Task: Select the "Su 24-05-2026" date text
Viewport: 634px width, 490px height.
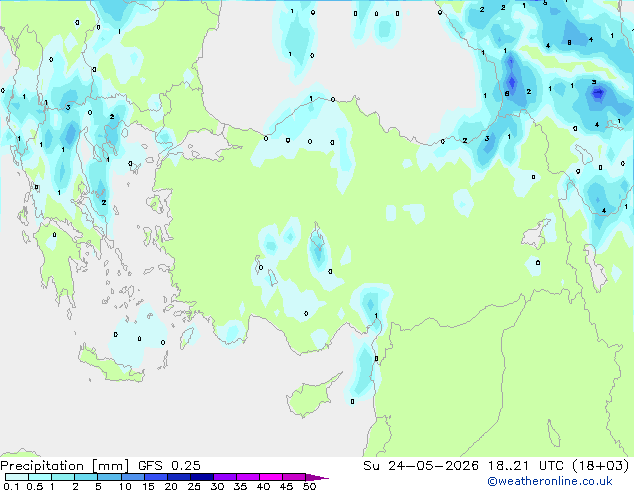Action: click(x=421, y=466)
